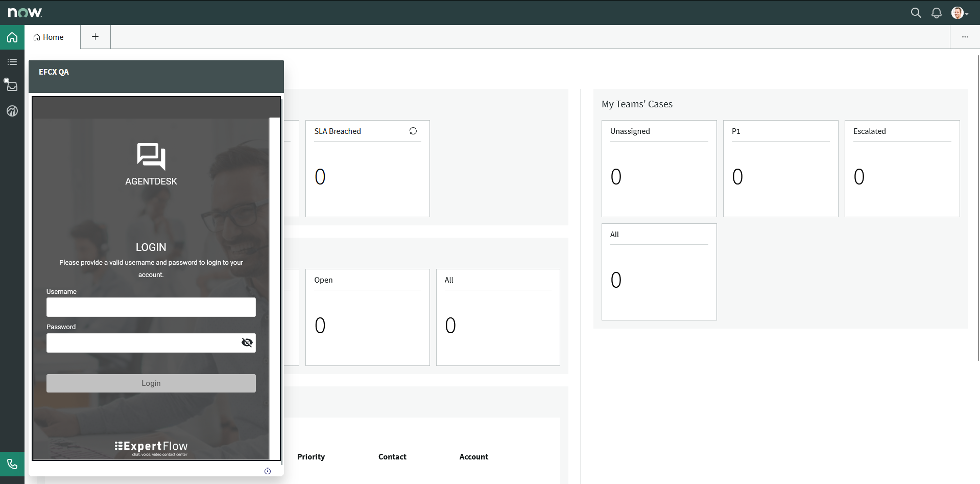Screen dimensions: 980x484
Task: Switch to the Home tab
Action: (48, 37)
